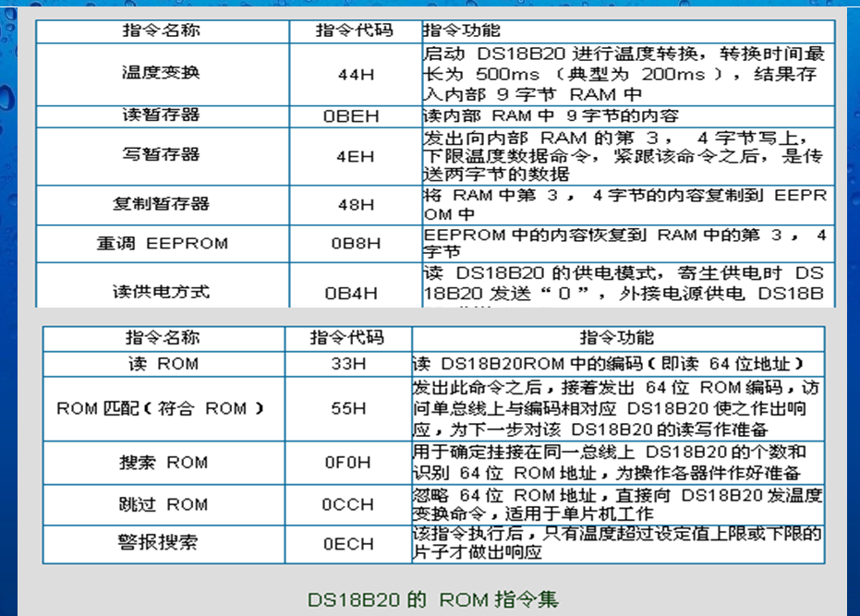Select the 44H instruction code cell
860x616 pixels.
[x=352, y=74]
